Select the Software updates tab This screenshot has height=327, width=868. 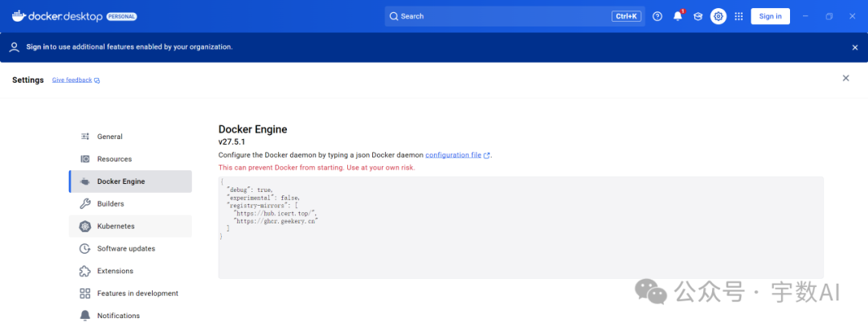[x=130, y=248]
